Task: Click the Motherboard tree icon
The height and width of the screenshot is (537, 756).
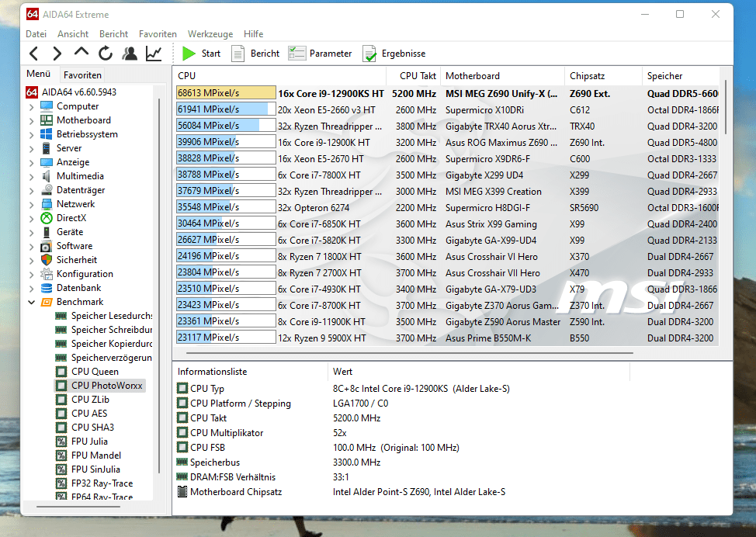Action: tap(47, 120)
